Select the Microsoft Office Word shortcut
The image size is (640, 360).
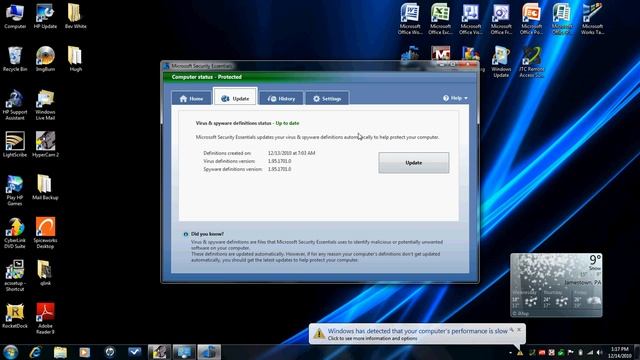click(410, 19)
